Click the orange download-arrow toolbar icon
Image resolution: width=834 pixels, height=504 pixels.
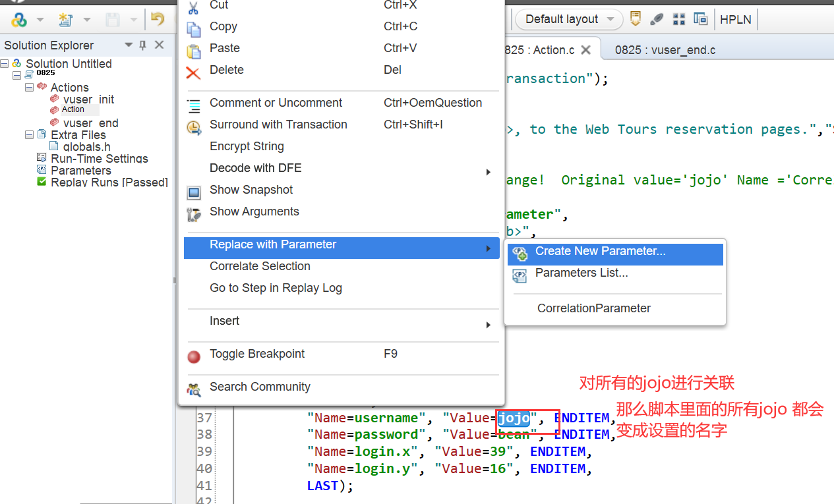(x=635, y=18)
